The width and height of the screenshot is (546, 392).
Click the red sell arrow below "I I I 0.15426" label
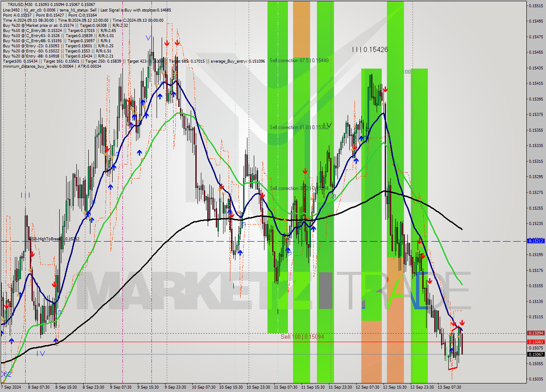pyautogui.click(x=385, y=89)
